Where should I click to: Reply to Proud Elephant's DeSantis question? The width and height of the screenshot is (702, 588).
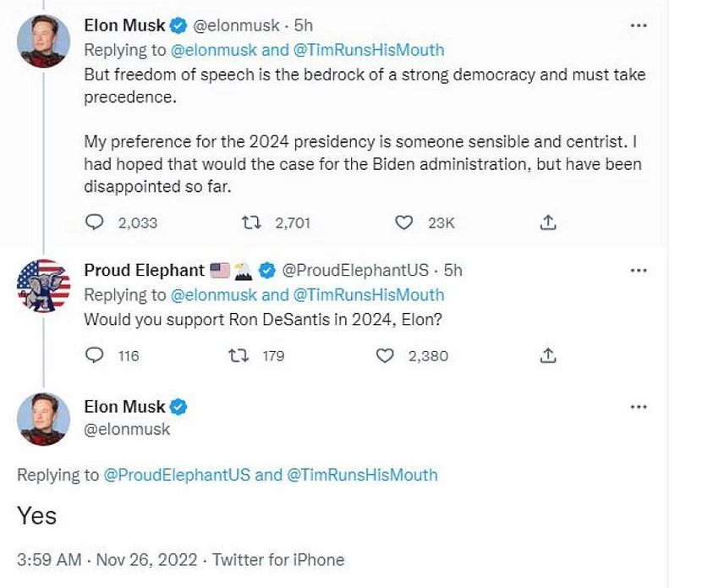(x=96, y=356)
